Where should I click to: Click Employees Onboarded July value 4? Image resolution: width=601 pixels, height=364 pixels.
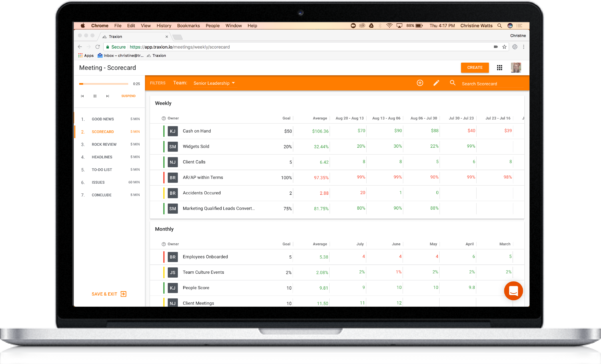tap(364, 257)
